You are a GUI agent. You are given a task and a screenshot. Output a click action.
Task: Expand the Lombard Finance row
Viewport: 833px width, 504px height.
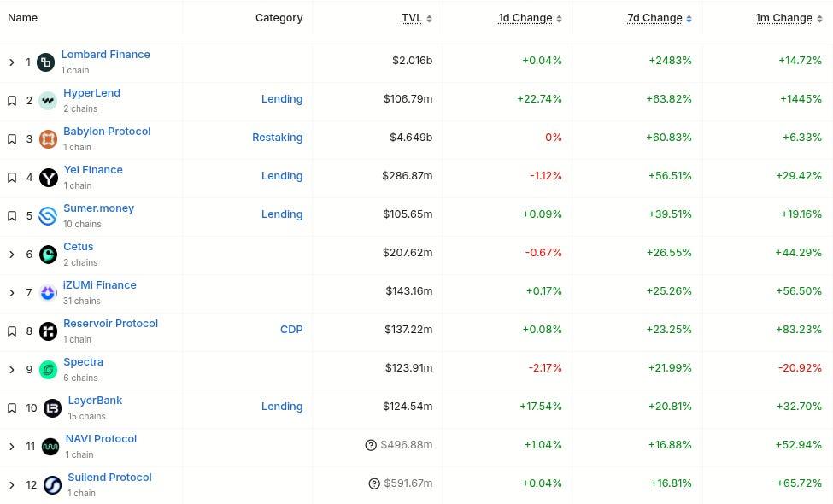point(12,62)
